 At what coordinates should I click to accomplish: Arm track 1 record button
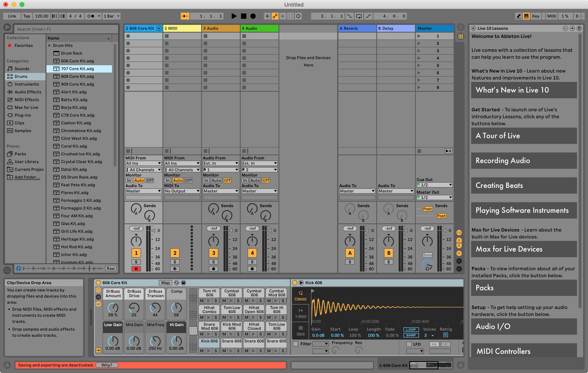136,269
